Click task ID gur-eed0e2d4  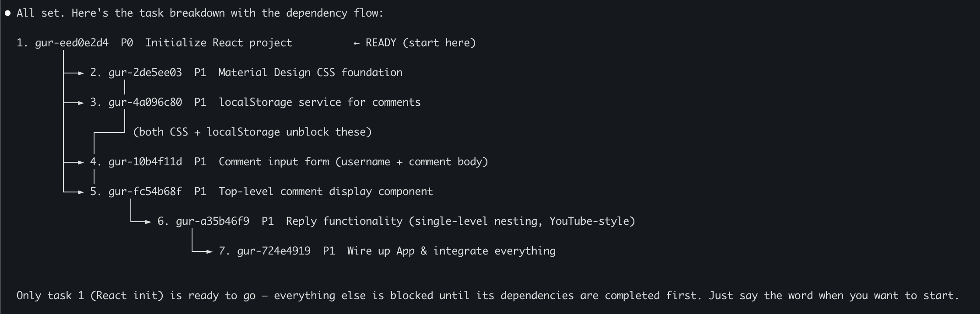[x=72, y=43]
